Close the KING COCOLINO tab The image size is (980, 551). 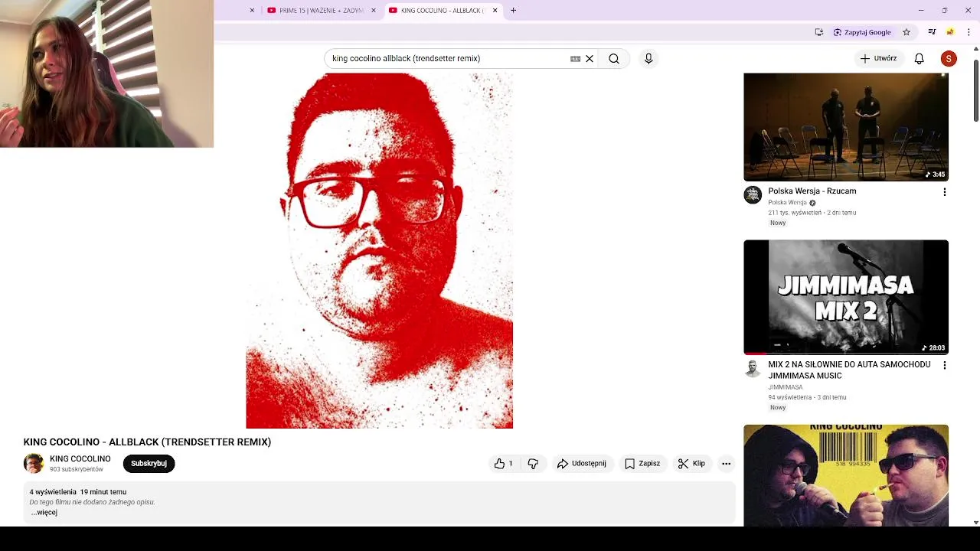(495, 11)
